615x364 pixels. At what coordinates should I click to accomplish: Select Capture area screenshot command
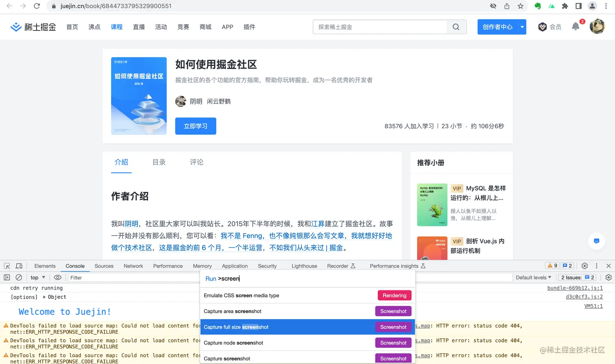coord(307,311)
